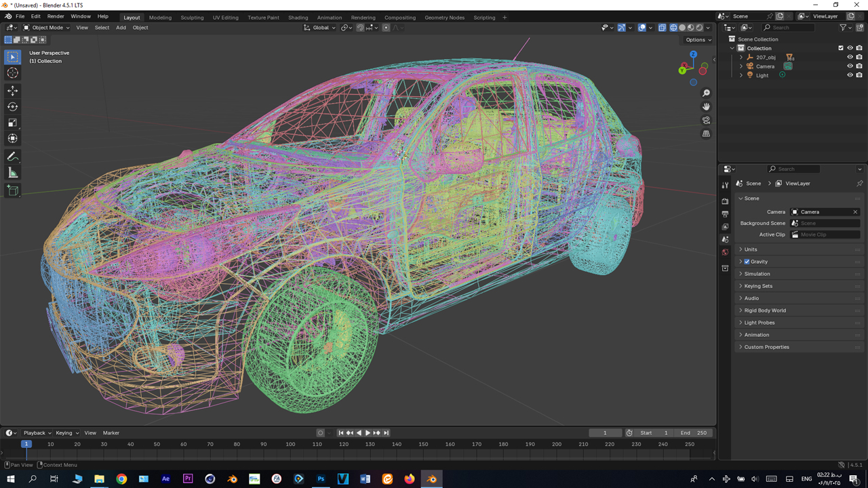Toggle camera view in viewport
The width and height of the screenshot is (868, 488).
(706, 120)
